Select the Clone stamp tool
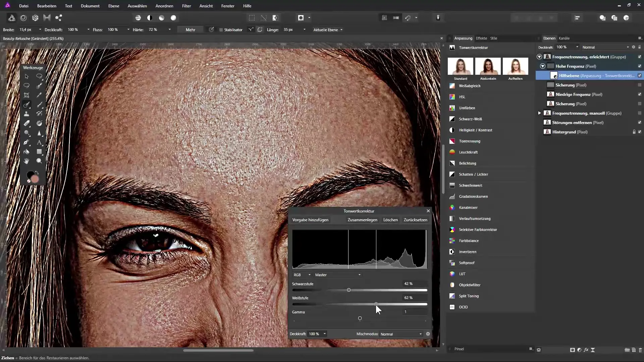This screenshot has height=362, width=644. click(x=26, y=114)
